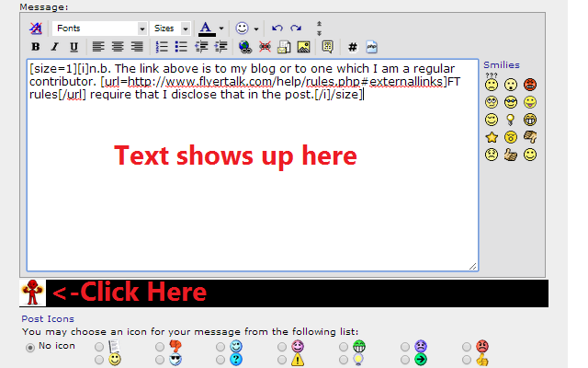
Task: Insert the lightbulb idea smilie
Action: [511, 120]
